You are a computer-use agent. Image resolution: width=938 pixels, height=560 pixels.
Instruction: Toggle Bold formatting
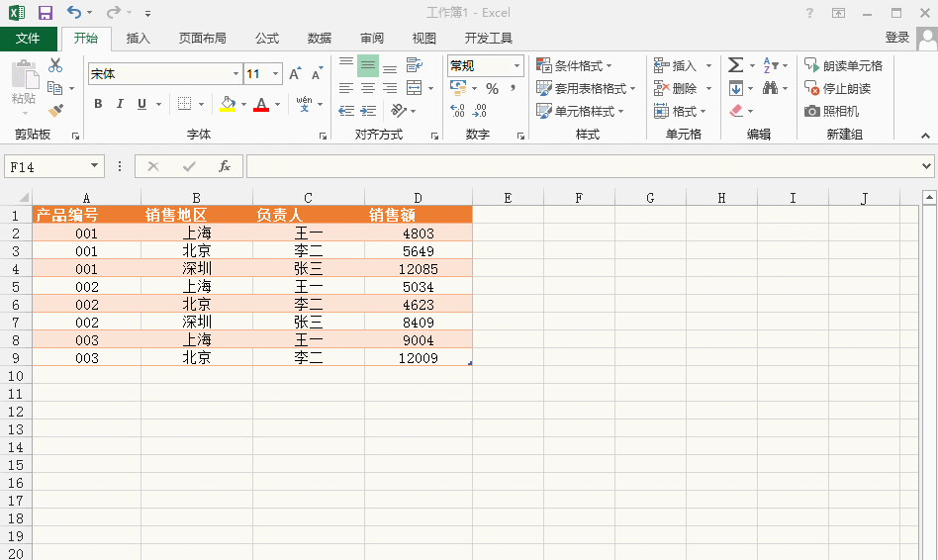[x=98, y=104]
